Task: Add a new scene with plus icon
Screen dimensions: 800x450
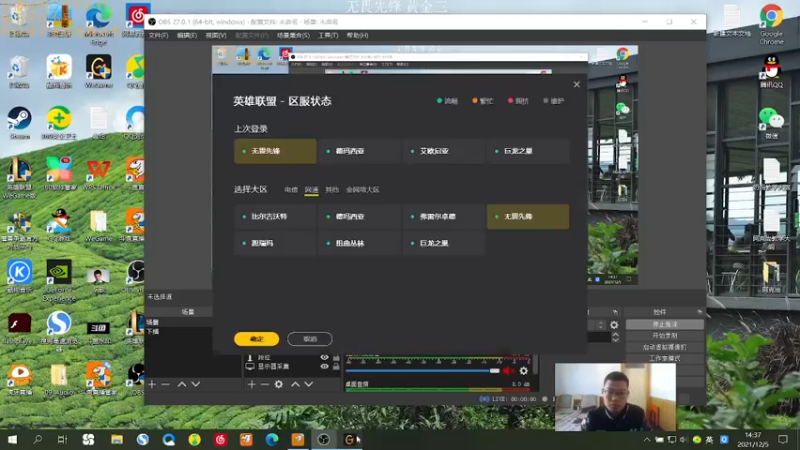Action: (152, 384)
